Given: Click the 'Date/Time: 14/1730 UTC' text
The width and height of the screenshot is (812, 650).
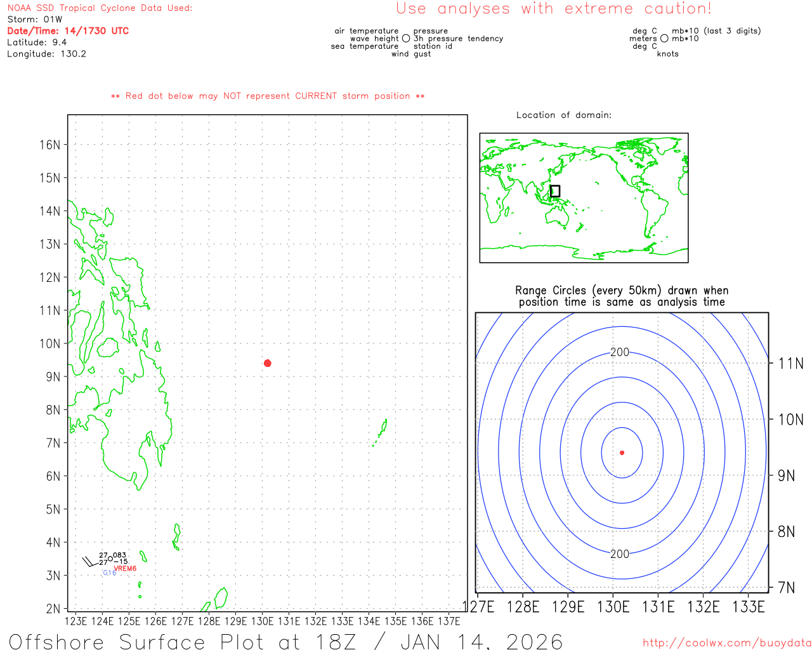Looking at the screenshot, I should click(x=68, y=31).
